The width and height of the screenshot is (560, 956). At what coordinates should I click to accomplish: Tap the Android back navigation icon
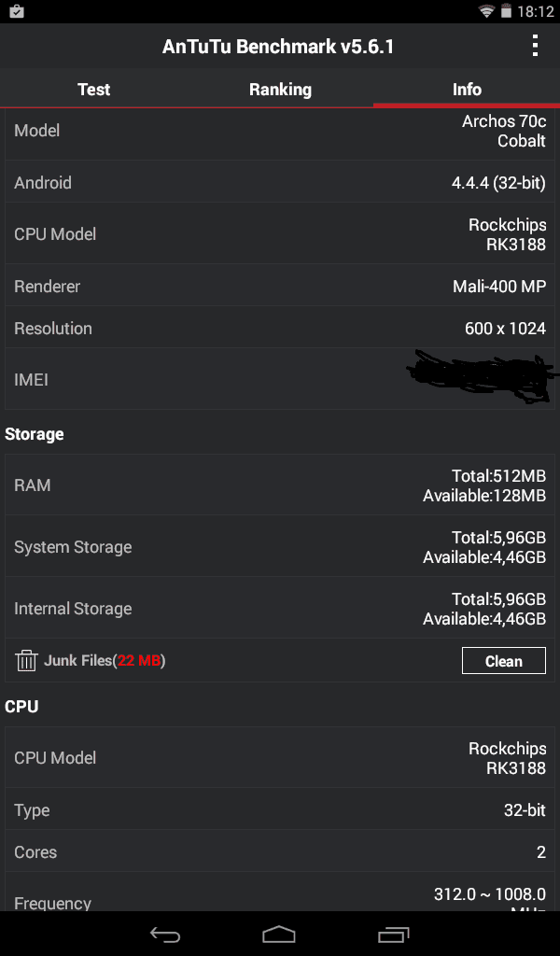(164, 935)
